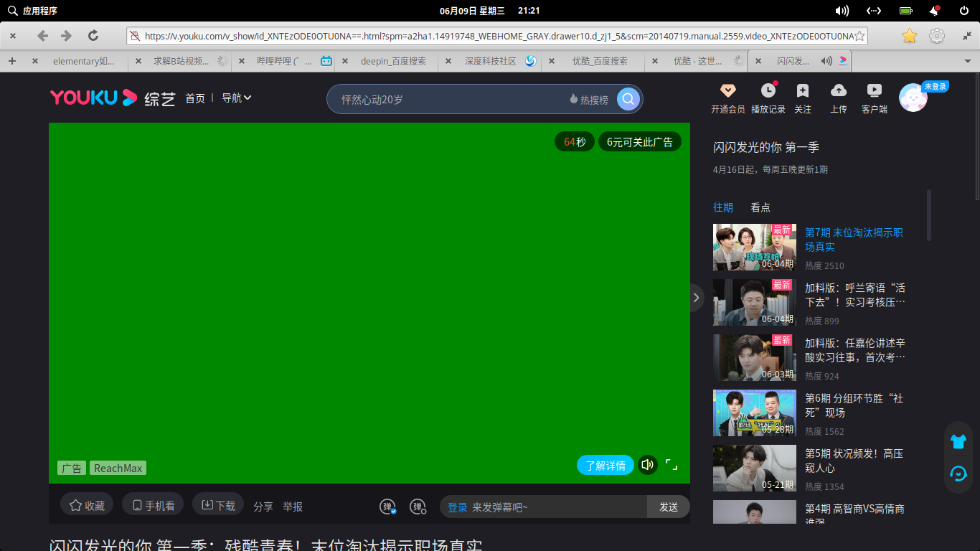Click the blue shirt skin icon

[x=958, y=441]
